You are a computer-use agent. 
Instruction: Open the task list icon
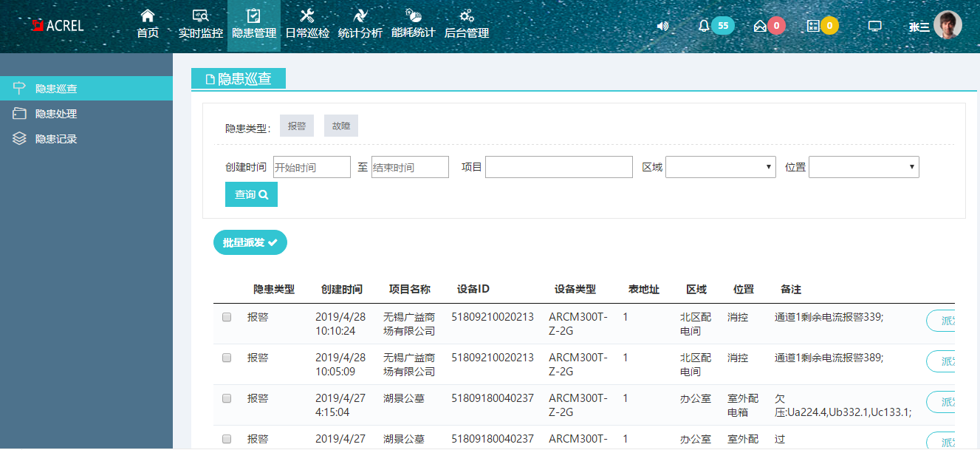(x=813, y=26)
